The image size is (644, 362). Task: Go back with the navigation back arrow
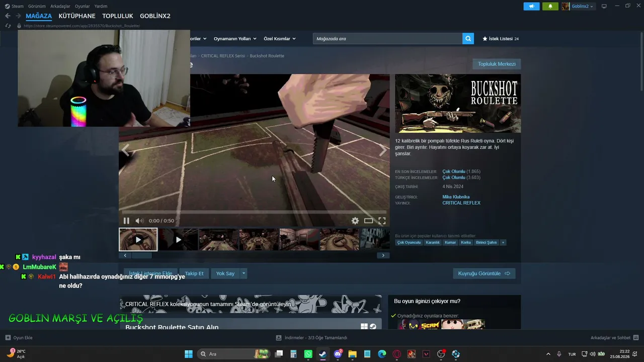(8, 16)
